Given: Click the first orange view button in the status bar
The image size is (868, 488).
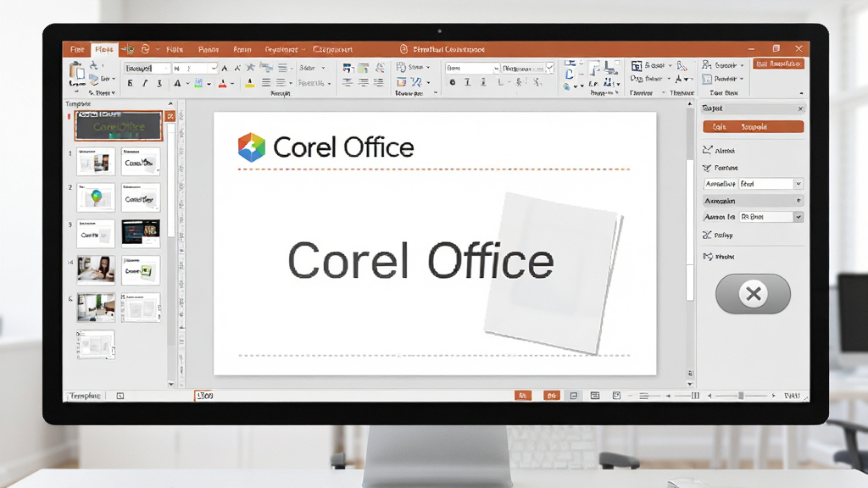Looking at the screenshot, I should [522, 396].
